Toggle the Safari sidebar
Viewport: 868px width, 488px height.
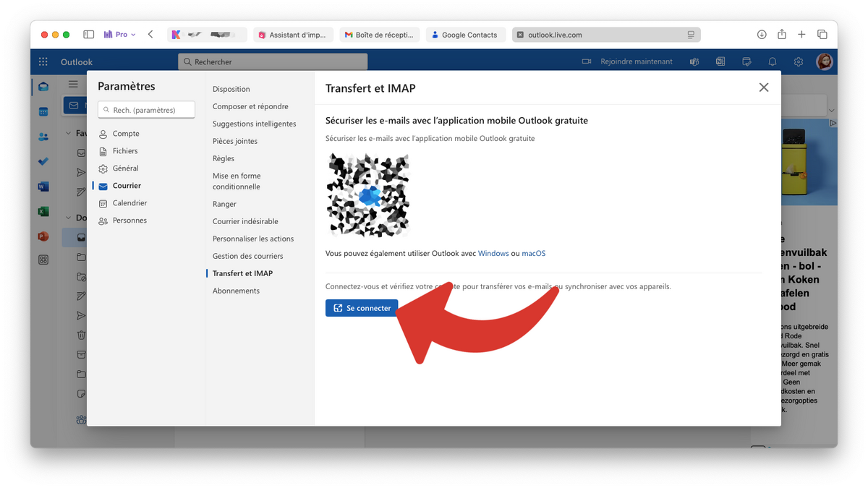click(89, 35)
